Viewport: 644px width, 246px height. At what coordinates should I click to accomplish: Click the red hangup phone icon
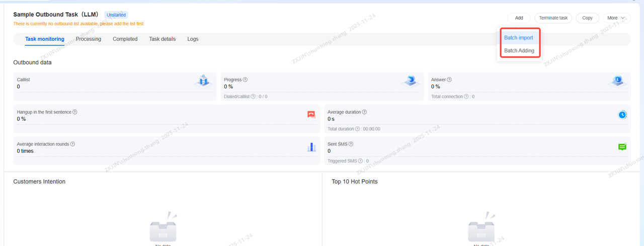311,115
